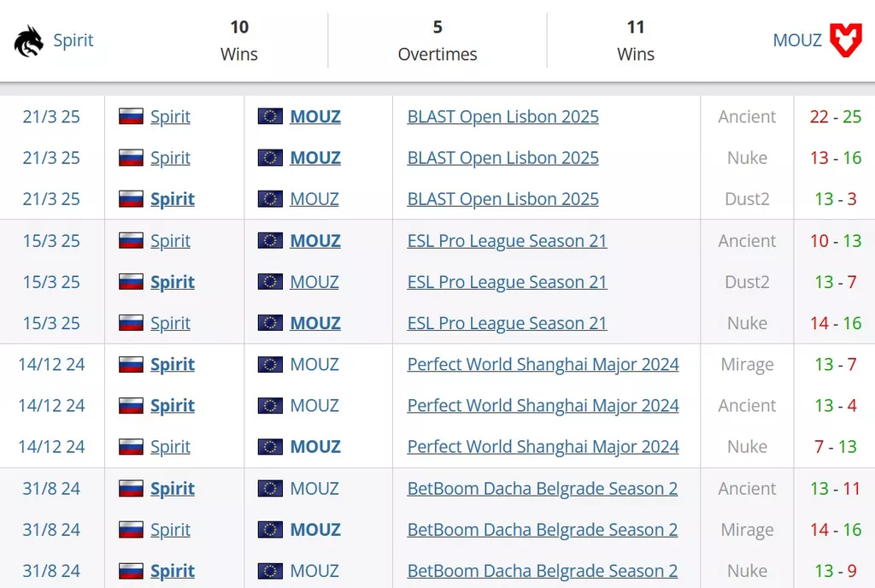
Task: Click the Nuke map label in the 13 - 16 row
Action: [747, 158]
